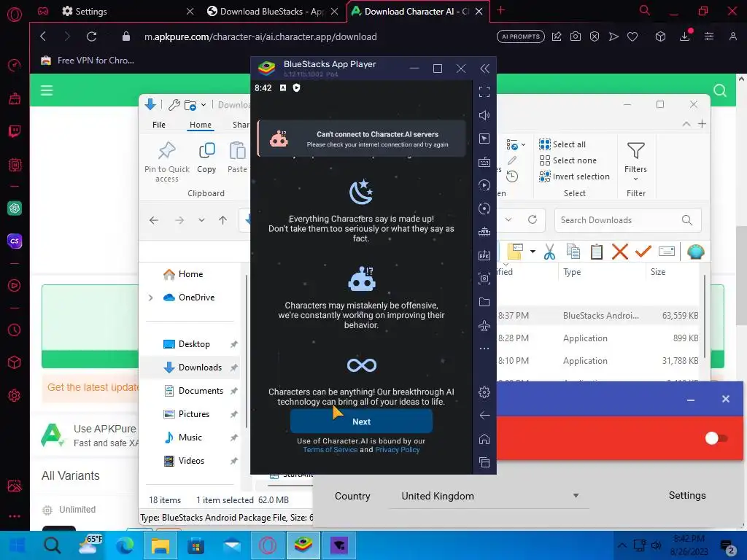
Task: Click the BlueStacks airplane mode icon
Action: tap(484, 325)
